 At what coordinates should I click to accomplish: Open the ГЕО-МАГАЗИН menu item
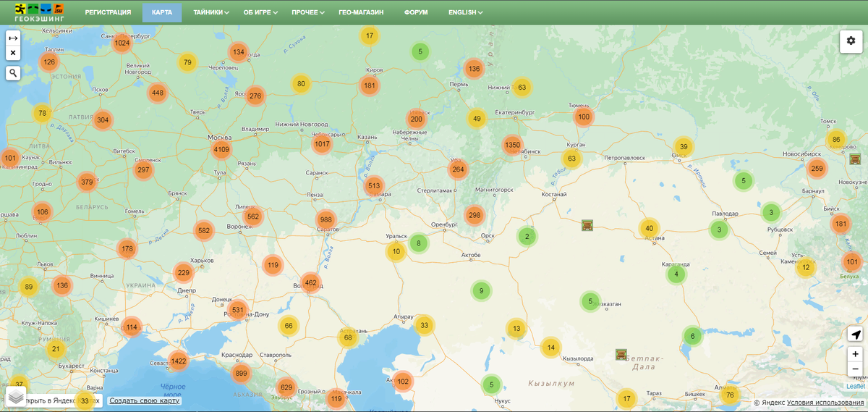point(361,12)
